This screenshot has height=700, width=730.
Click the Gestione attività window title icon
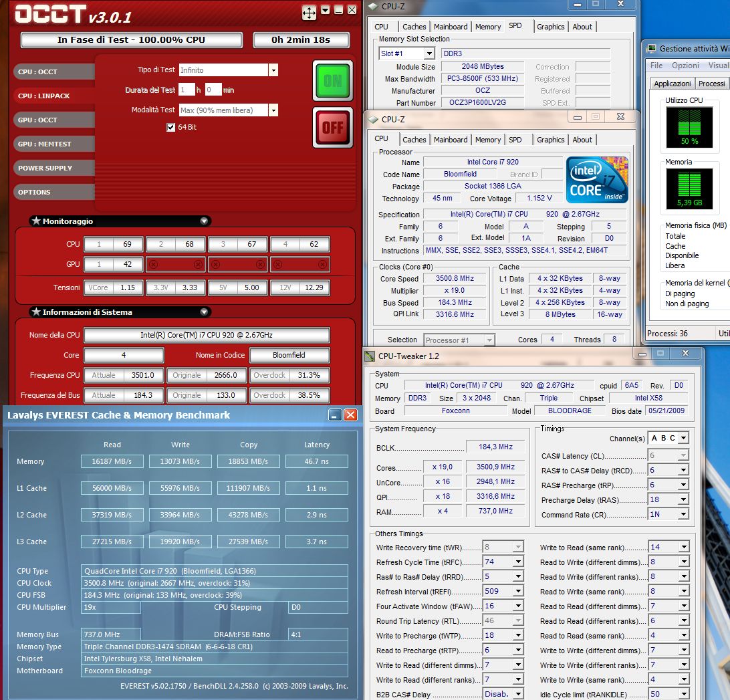[651, 48]
